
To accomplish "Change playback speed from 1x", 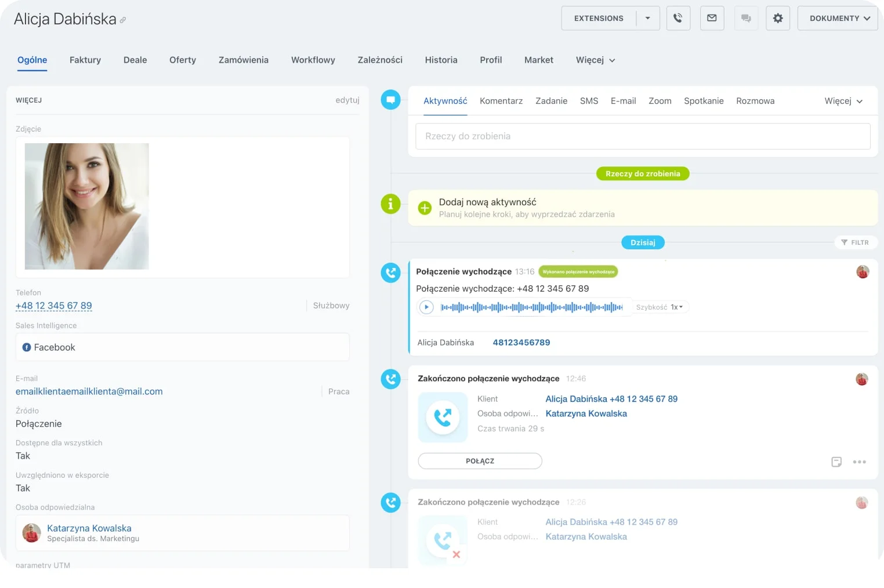I will (676, 307).
